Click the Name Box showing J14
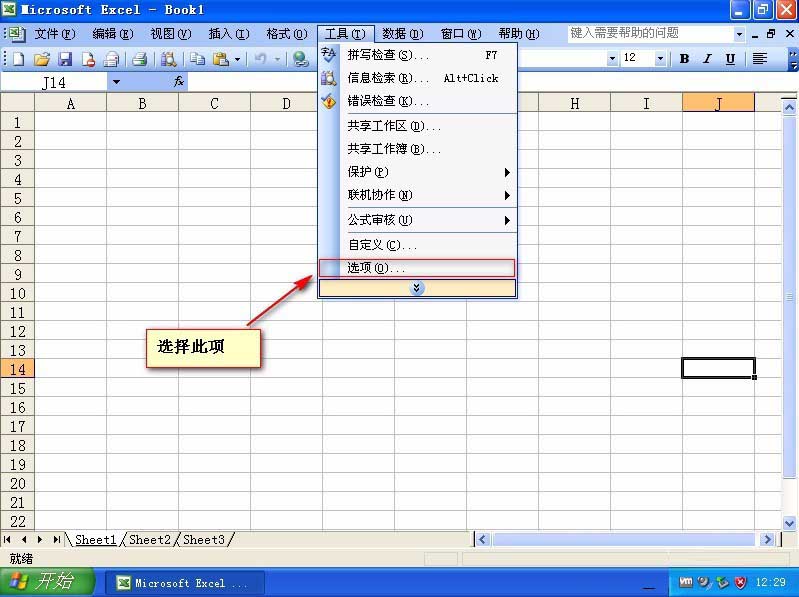The height and width of the screenshot is (597, 799). coord(54,82)
